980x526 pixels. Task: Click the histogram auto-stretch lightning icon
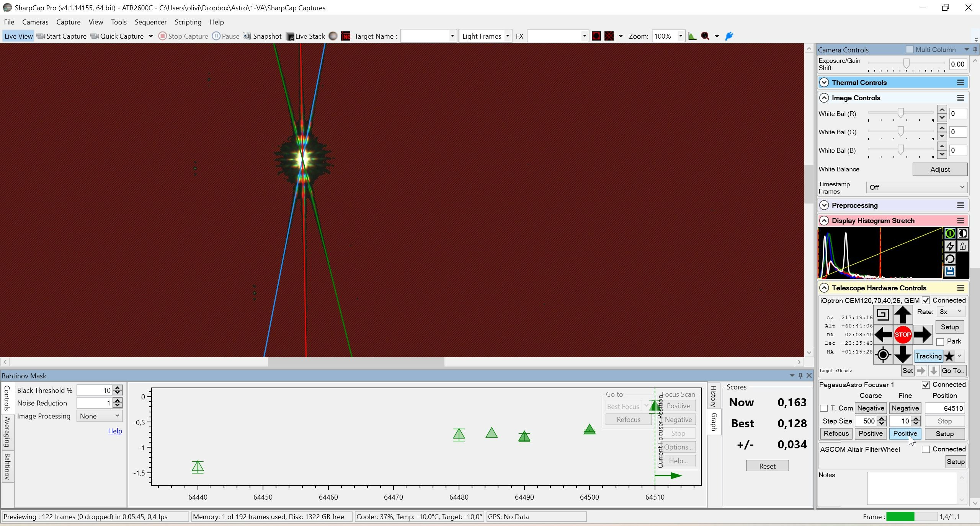[x=950, y=246]
